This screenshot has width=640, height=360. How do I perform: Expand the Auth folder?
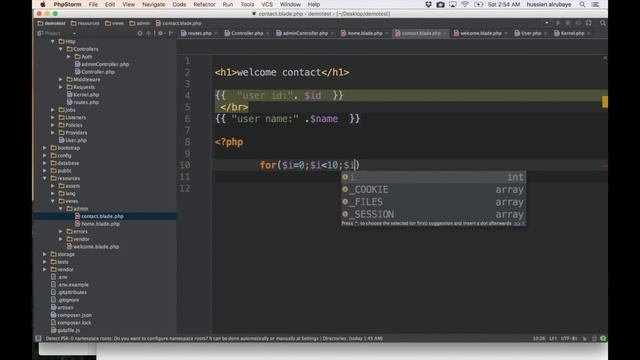69,57
